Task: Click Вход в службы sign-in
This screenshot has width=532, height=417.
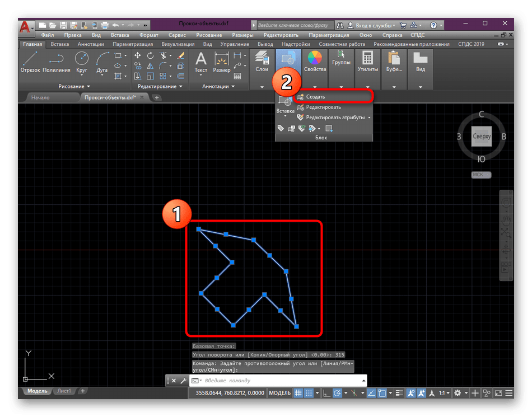Action: [371, 25]
